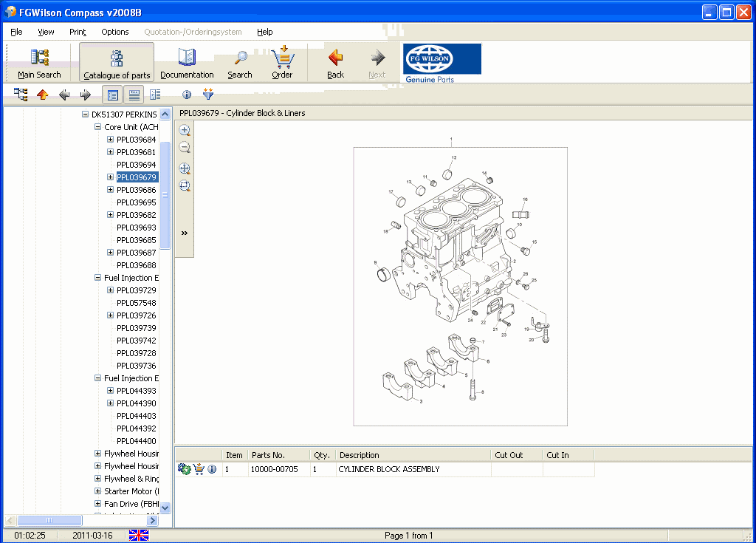The height and width of the screenshot is (543, 756).
Task: Open the View menu
Action: pyautogui.click(x=46, y=32)
